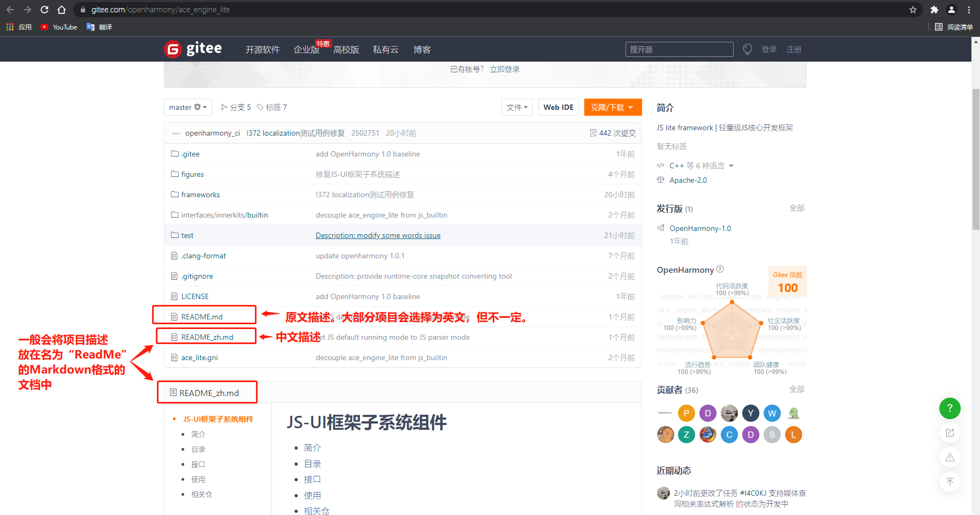Click the green help question button
This screenshot has width=980, height=515.
pos(950,408)
